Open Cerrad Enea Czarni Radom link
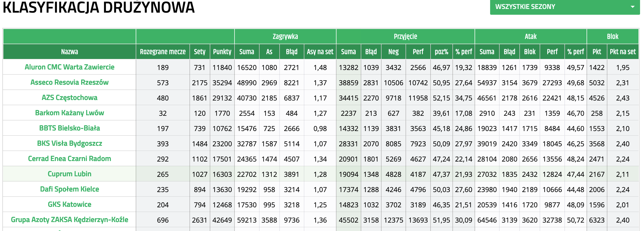Screen dimensions: 644x231 [x=69, y=159]
